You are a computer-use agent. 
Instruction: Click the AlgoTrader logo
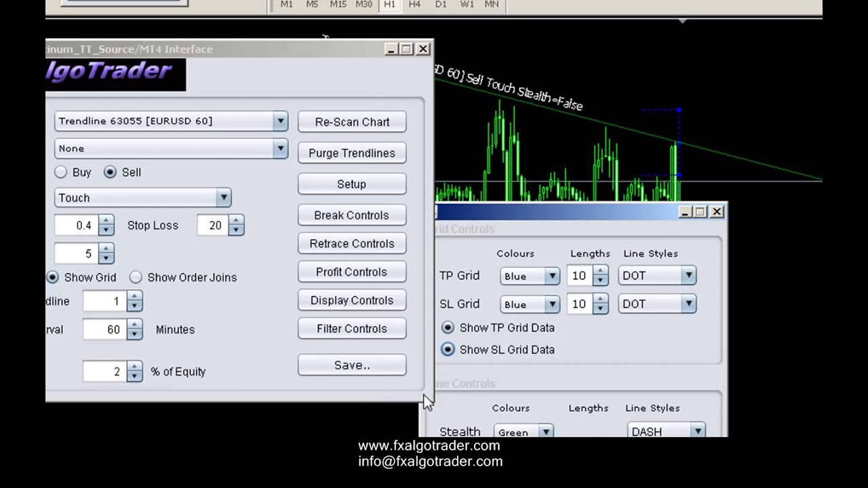click(x=115, y=73)
